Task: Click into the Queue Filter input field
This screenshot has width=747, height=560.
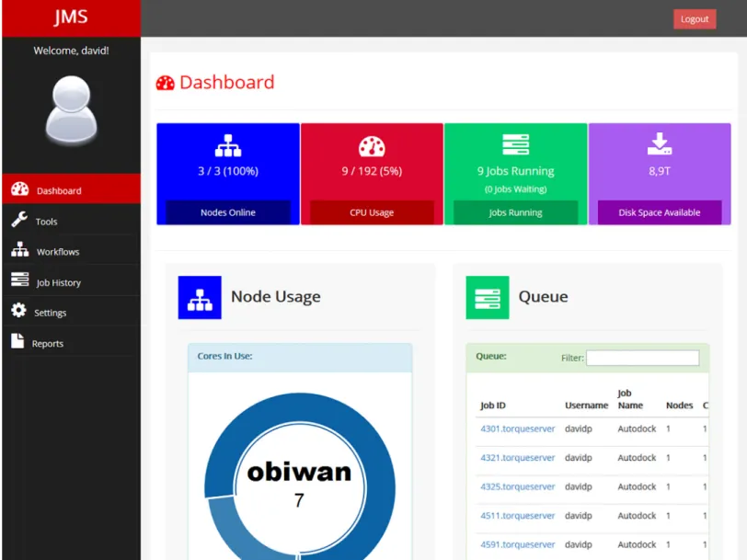Action: [643, 358]
